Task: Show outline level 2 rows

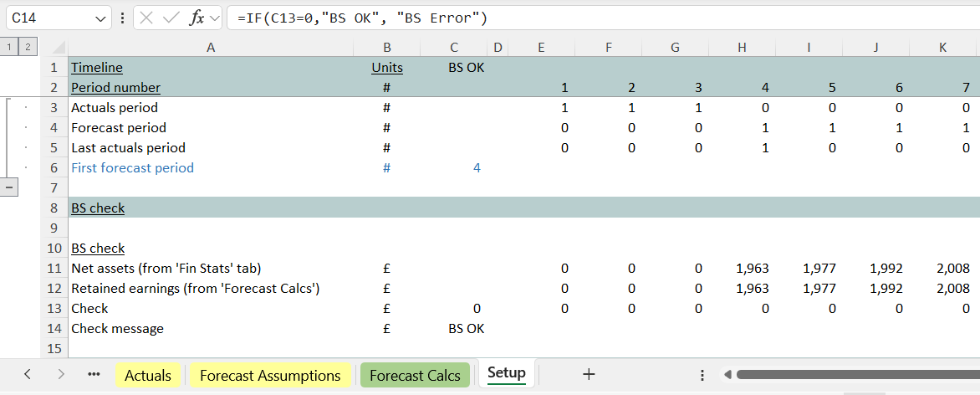Action: pos(27,48)
